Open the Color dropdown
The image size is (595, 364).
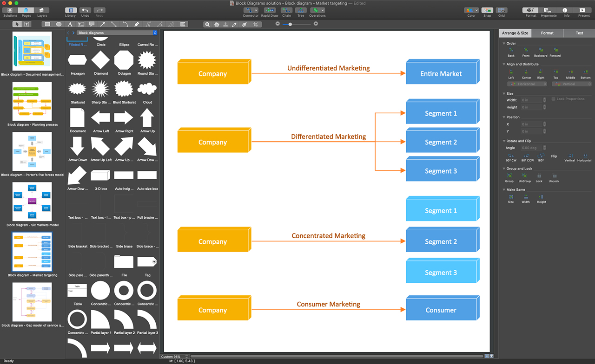tap(471, 10)
